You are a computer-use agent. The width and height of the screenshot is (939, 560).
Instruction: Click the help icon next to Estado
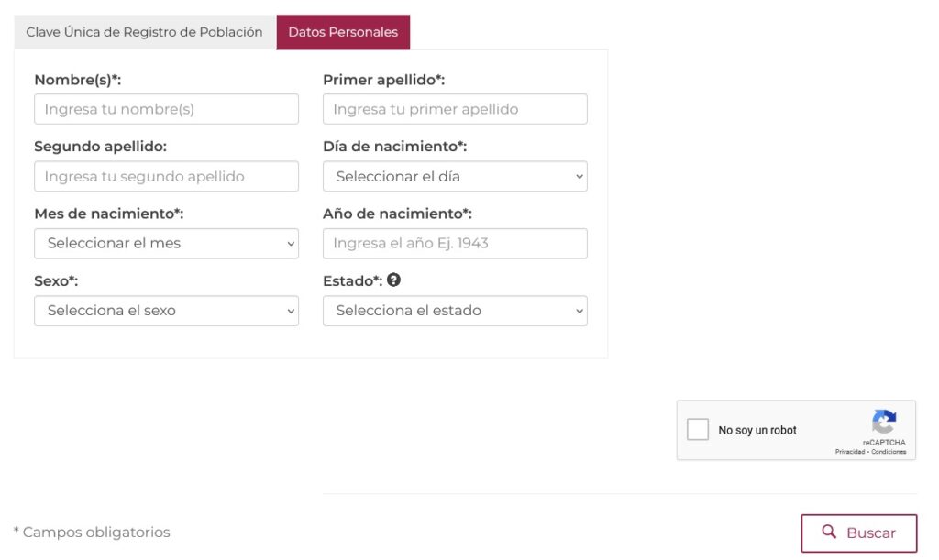pyautogui.click(x=394, y=280)
